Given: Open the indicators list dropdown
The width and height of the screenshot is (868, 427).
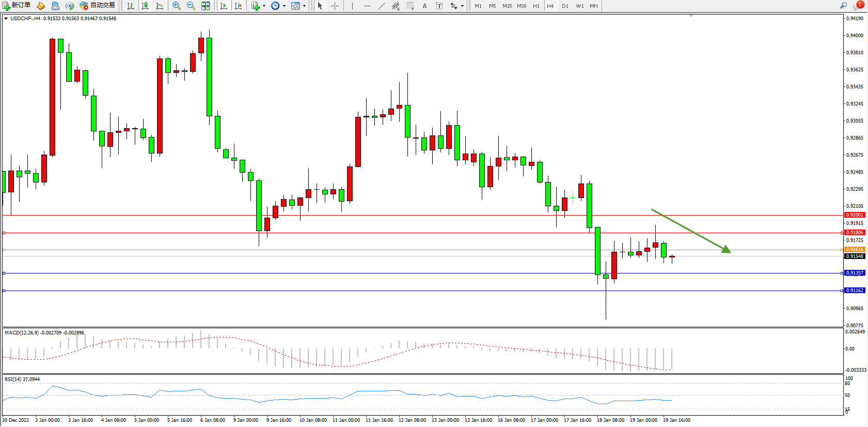Looking at the screenshot, I should point(264,6).
